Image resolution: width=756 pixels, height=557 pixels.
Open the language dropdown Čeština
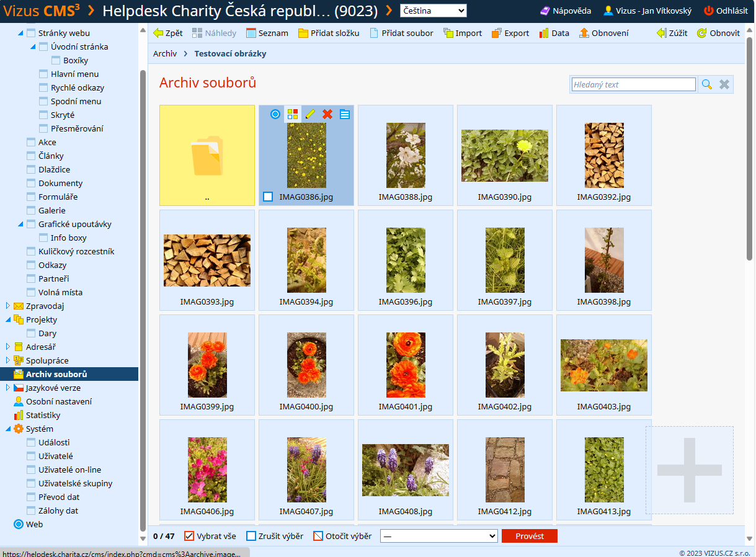(434, 11)
